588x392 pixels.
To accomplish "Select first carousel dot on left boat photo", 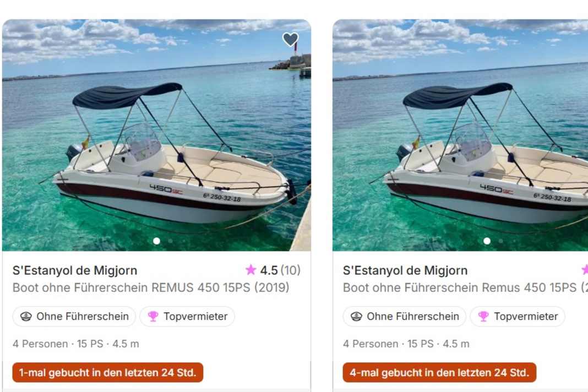I will click(157, 241).
